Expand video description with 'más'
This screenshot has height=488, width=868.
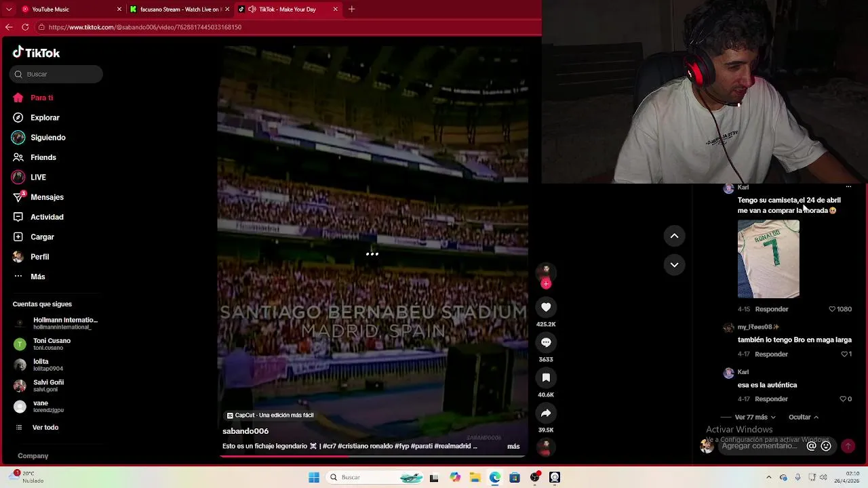point(513,447)
